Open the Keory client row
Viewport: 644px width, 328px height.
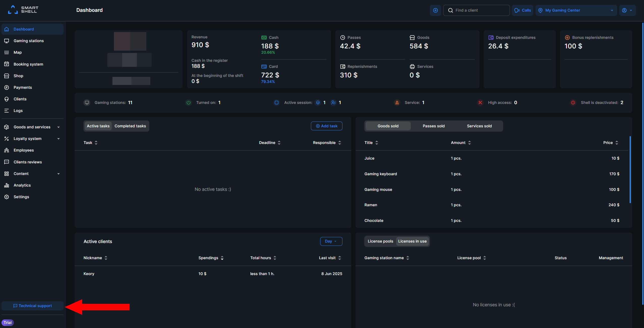213,274
